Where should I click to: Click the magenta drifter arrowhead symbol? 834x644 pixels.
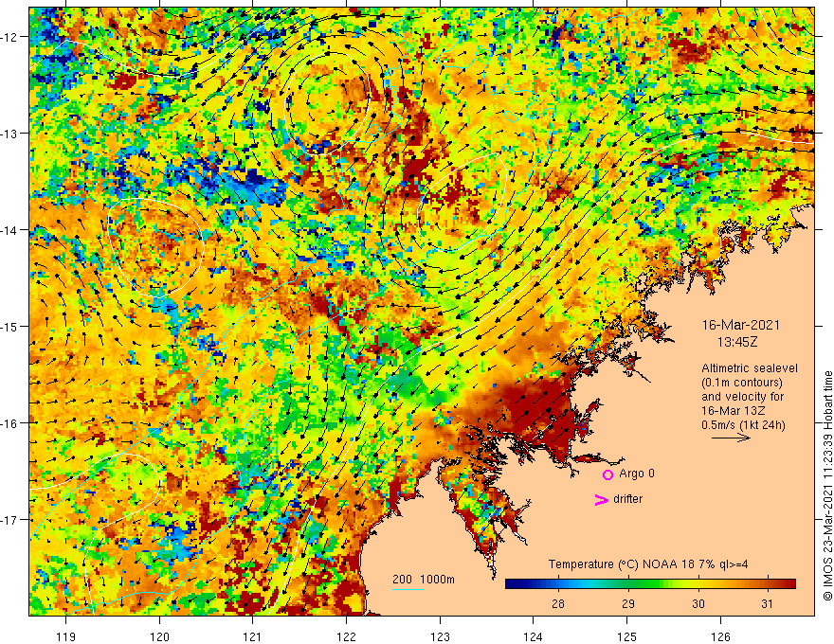601,499
